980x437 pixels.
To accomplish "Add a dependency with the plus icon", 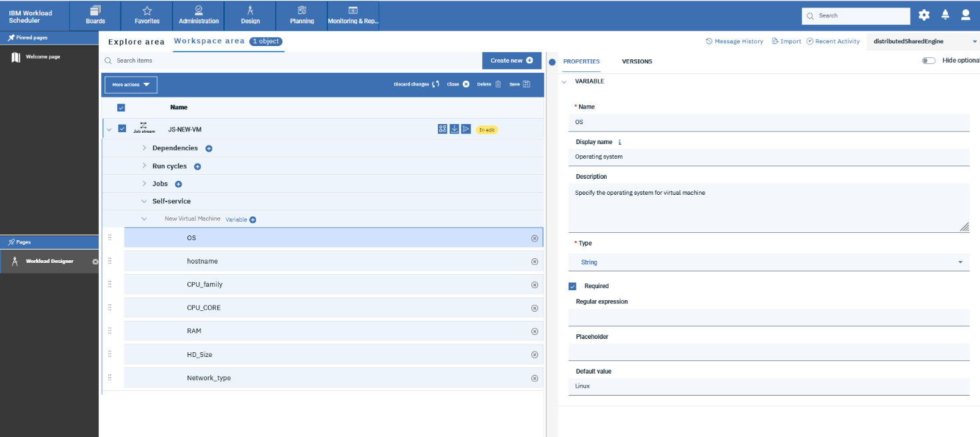I will [x=209, y=149].
